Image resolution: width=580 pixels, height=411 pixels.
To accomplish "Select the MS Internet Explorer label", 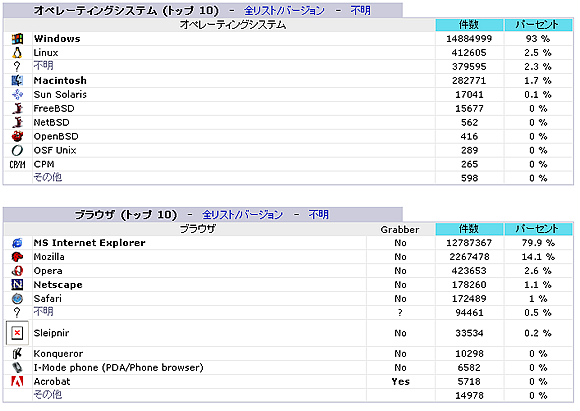I will tap(90, 243).
